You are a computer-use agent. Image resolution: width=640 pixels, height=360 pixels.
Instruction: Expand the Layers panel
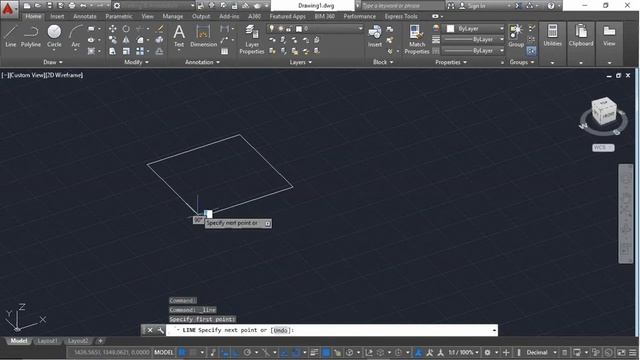click(x=300, y=62)
